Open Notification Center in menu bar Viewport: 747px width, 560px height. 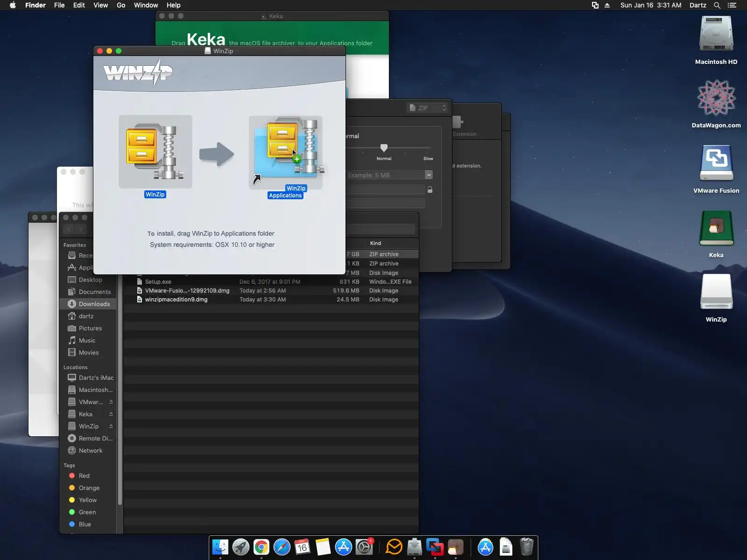point(732,5)
